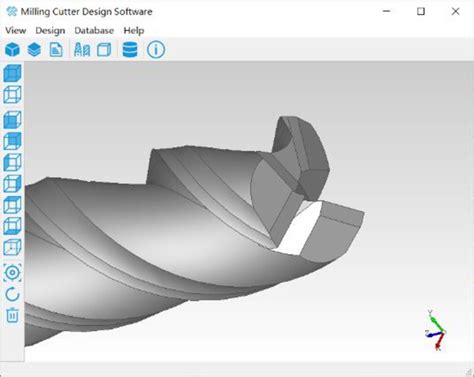Select the front-face view cube
474x377 pixels.
[x=13, y=119]
